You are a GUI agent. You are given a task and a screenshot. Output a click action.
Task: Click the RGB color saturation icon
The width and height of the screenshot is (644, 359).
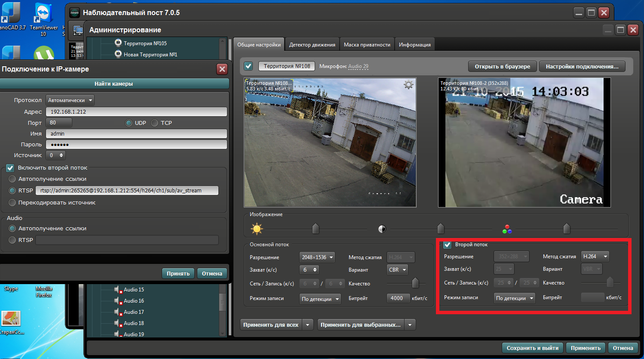507,229
